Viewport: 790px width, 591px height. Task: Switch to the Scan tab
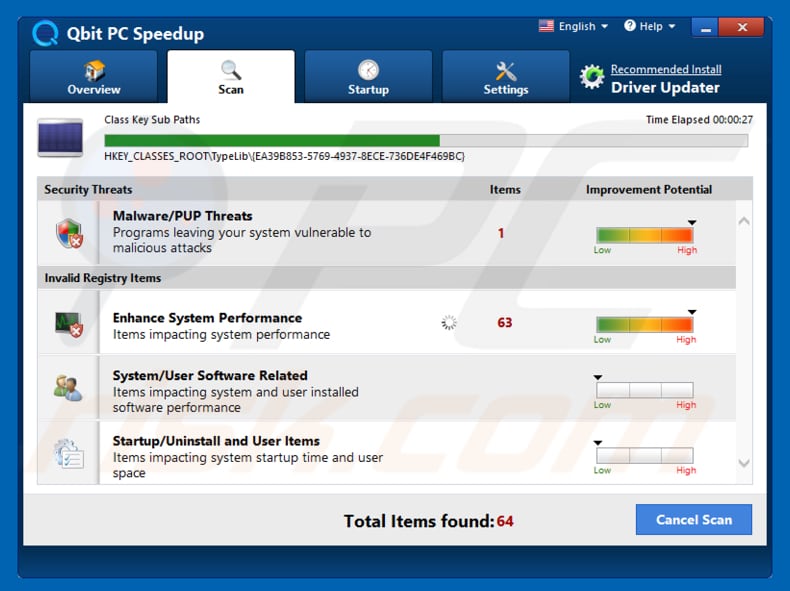click(x=231, y=76)
